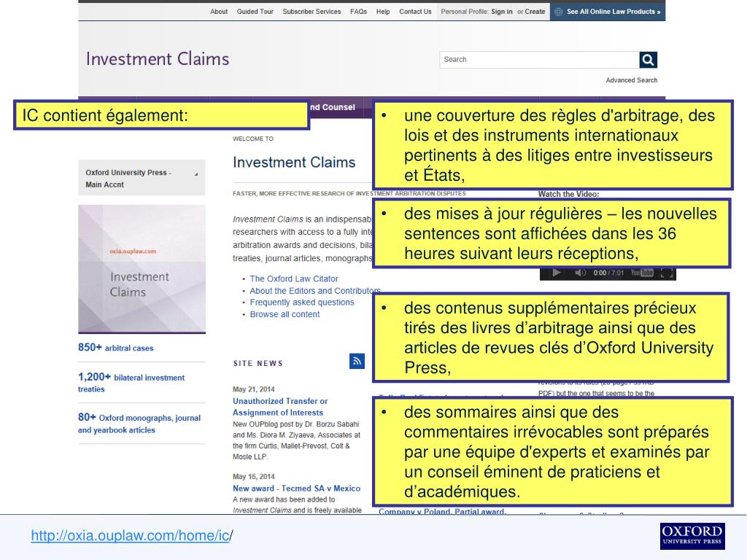Open the Site News RSS feed icon

coord(357,361)
